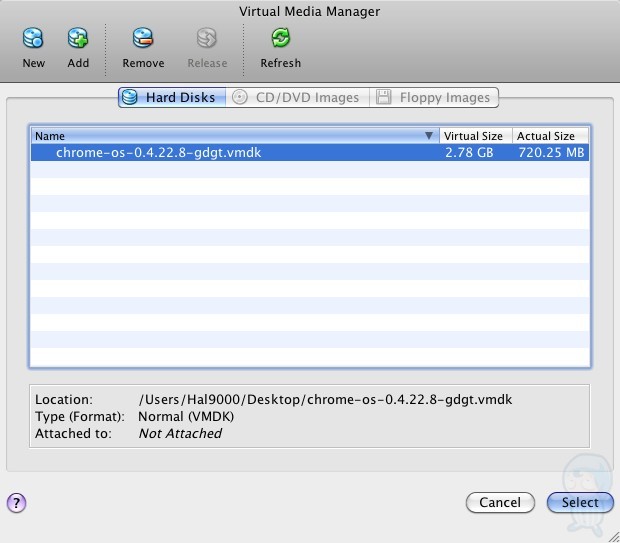Click the Name column header label
Viewport: 620px width, 543px height.
click(x=50, y=136)
